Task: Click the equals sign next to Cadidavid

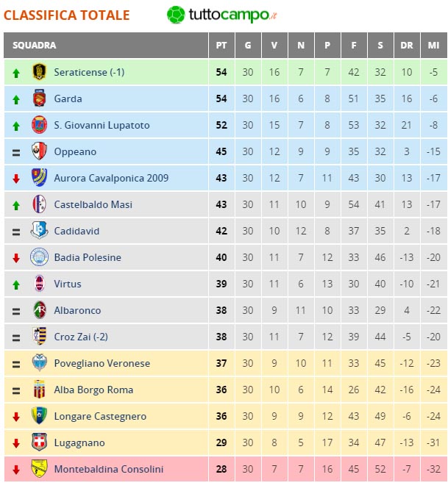Action: tap(16, 232)
